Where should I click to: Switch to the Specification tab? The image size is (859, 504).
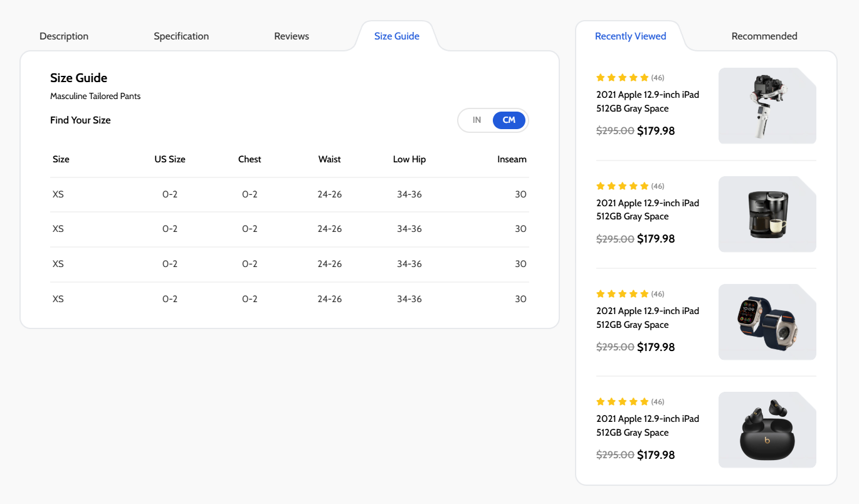[181, 36]
